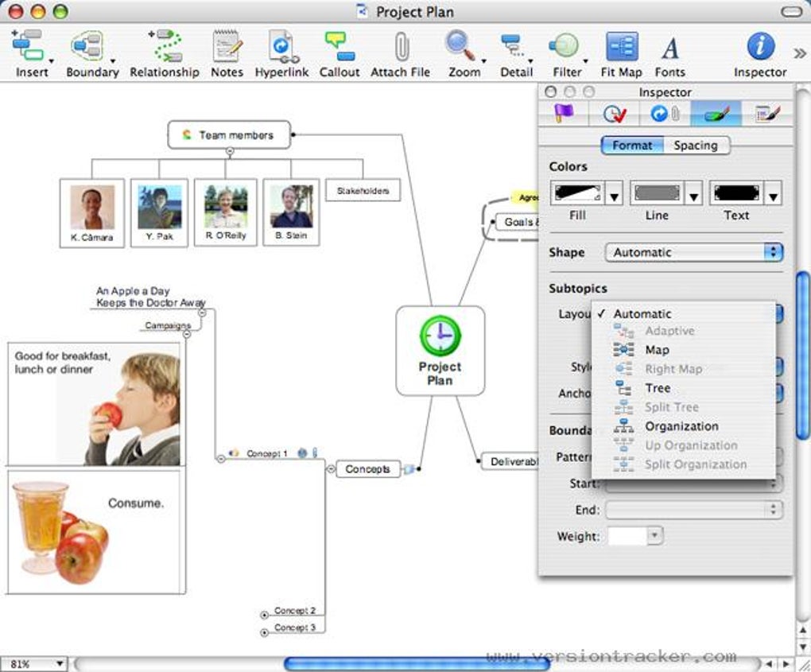The image size is (811, 672).
Task: Select the Stakeholders topic
Action: pyautogui.click(x=363, y=190)
